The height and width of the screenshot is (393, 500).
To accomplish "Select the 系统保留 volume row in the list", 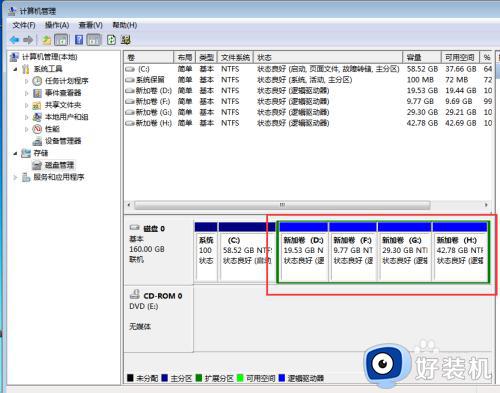I will pos(308,80).
